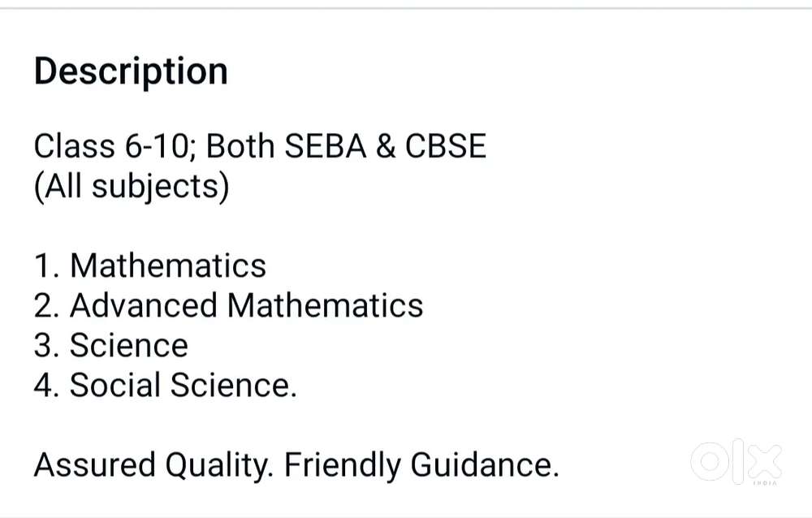
Task: Click the Description heading
Action: 131,71
